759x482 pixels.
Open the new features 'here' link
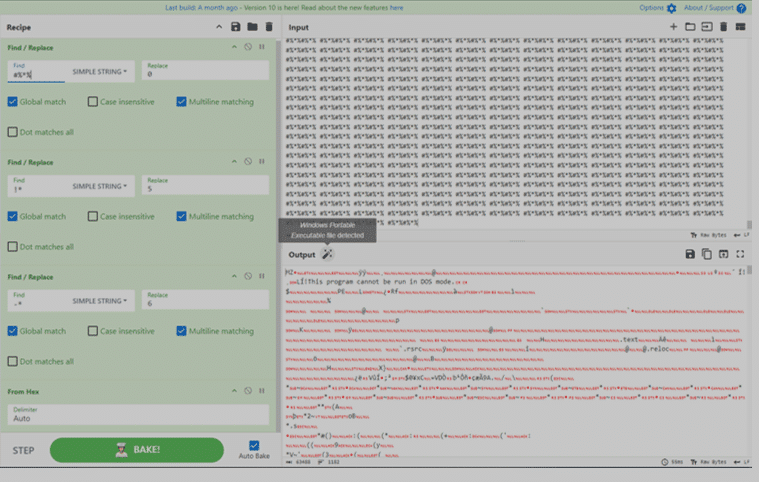point(396,8)
